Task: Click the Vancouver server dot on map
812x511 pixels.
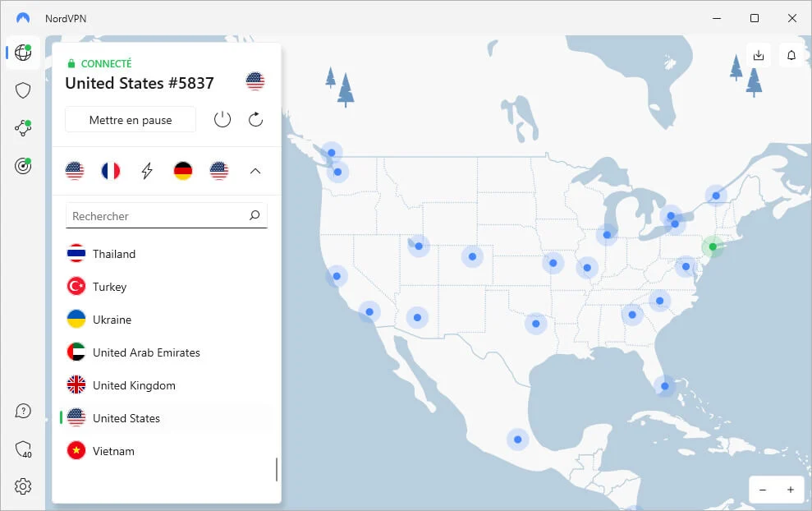Action: [x=332, y=152]
